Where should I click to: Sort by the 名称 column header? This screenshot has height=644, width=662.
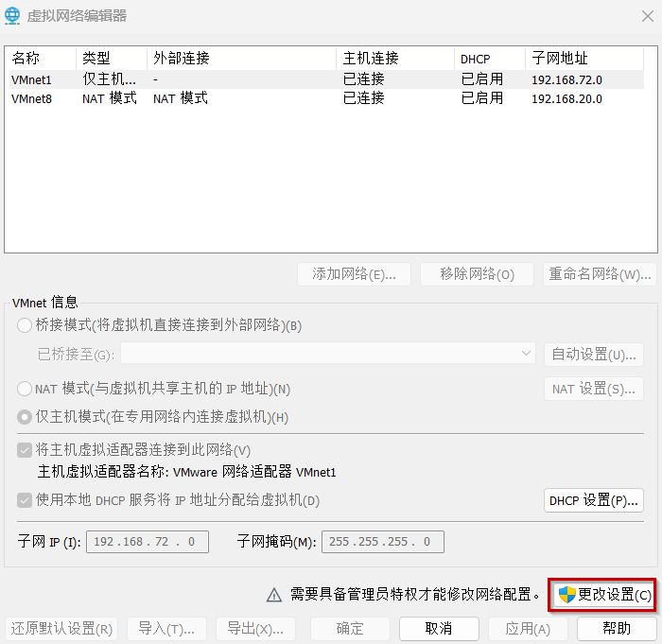click(43, 59)
